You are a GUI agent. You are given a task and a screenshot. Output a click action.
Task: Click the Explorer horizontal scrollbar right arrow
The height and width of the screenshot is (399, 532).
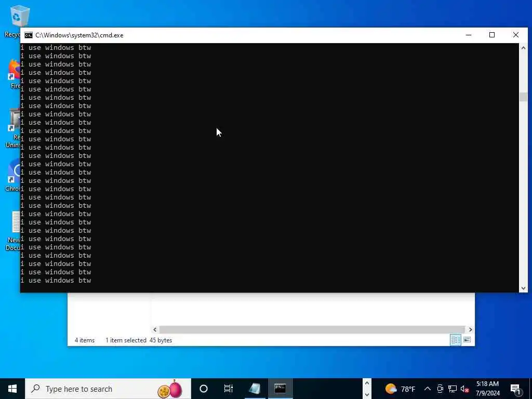tap(470, 329)
